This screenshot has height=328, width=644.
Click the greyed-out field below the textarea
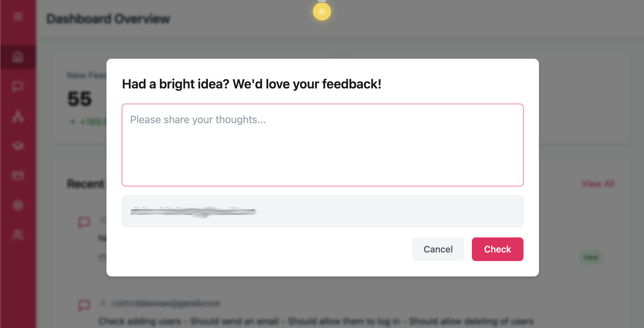(x=323, y=211)
